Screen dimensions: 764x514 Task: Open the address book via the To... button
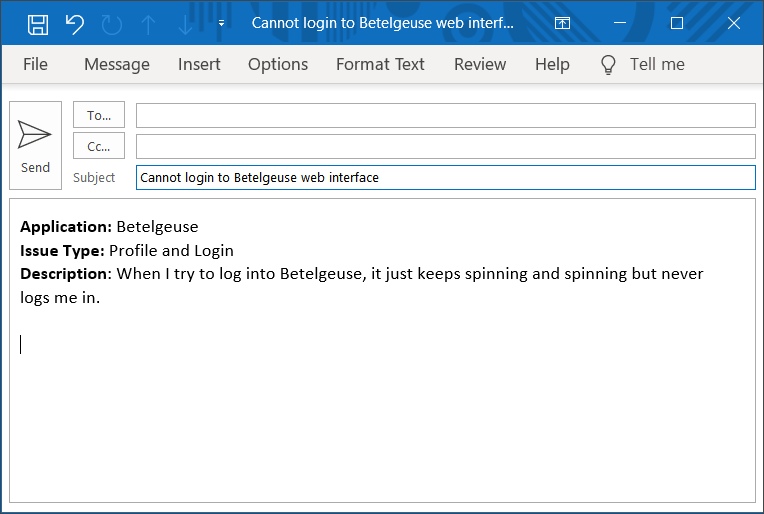[99, 115]
